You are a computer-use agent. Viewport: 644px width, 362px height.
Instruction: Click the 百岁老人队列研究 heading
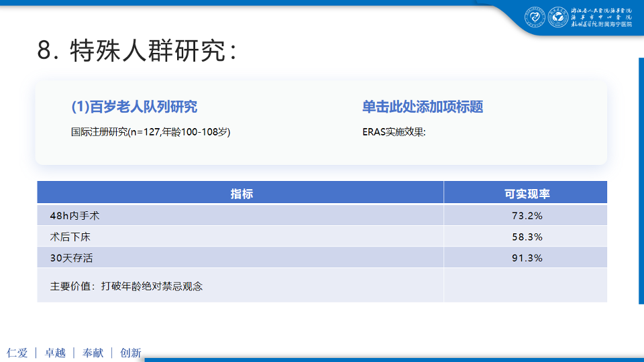[x=134, y=107]
